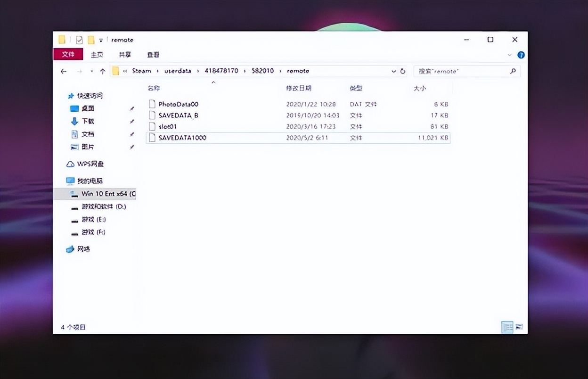Switch to large icons view button
The width and height of the screenshot is (588, 379).
(x=519, y=327)
